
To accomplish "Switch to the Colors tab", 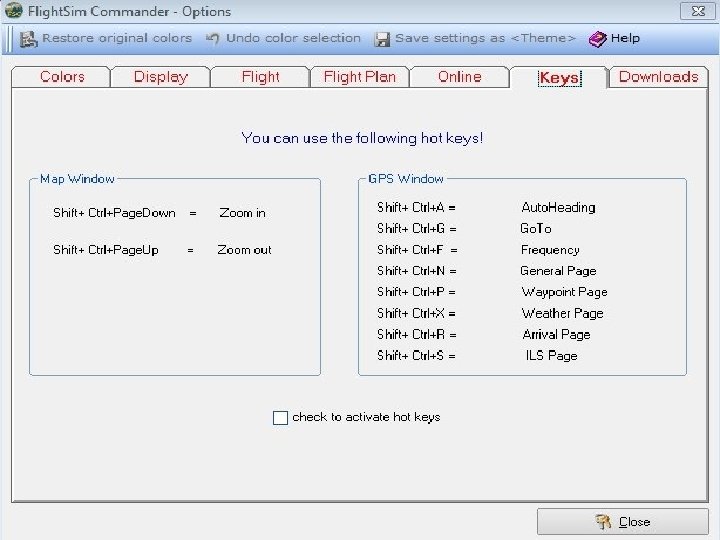I will click(62, 77).
